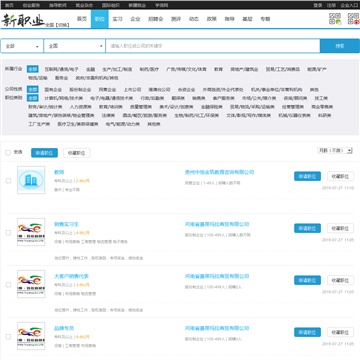
Task: Open the 政策 tab
Action: pos(212,19)
